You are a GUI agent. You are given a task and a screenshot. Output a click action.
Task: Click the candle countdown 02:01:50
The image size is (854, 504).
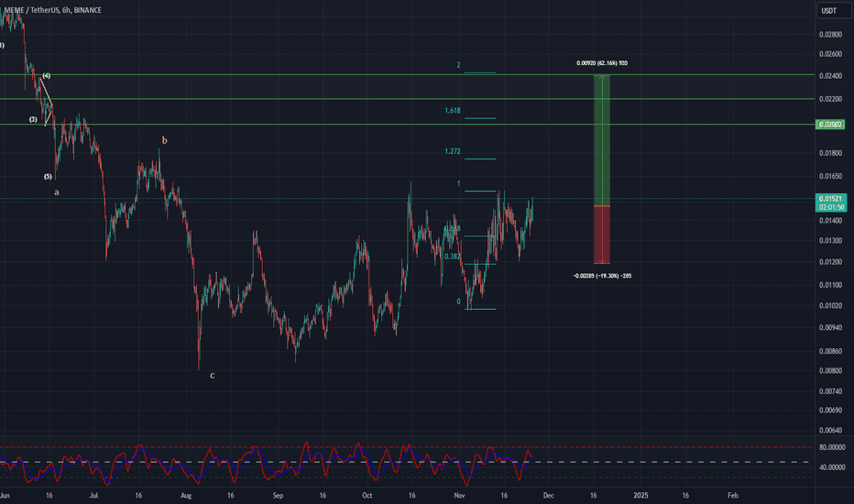coord(830,207)
